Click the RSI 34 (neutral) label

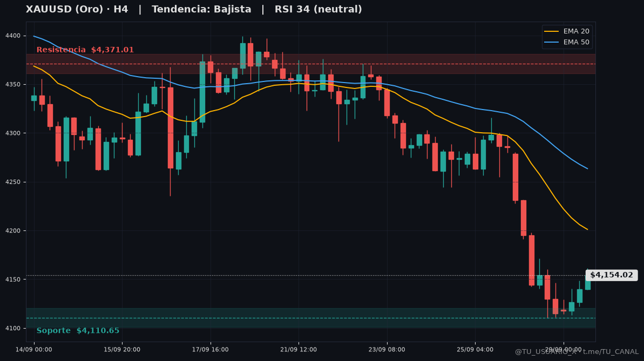coord(318,9)
